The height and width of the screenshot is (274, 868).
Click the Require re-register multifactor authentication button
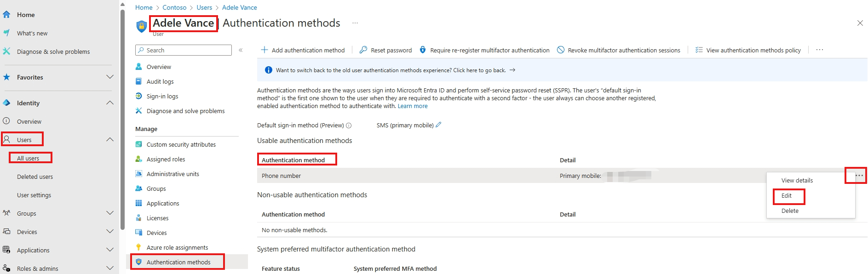point(484,50)
